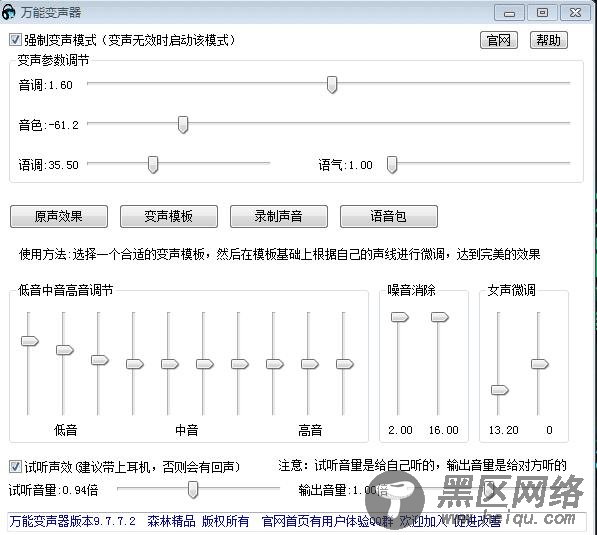Click the 音调 pitch slider thumb
Image resolution: width=597 pixels, height=535 pixels.
point(332,85)
